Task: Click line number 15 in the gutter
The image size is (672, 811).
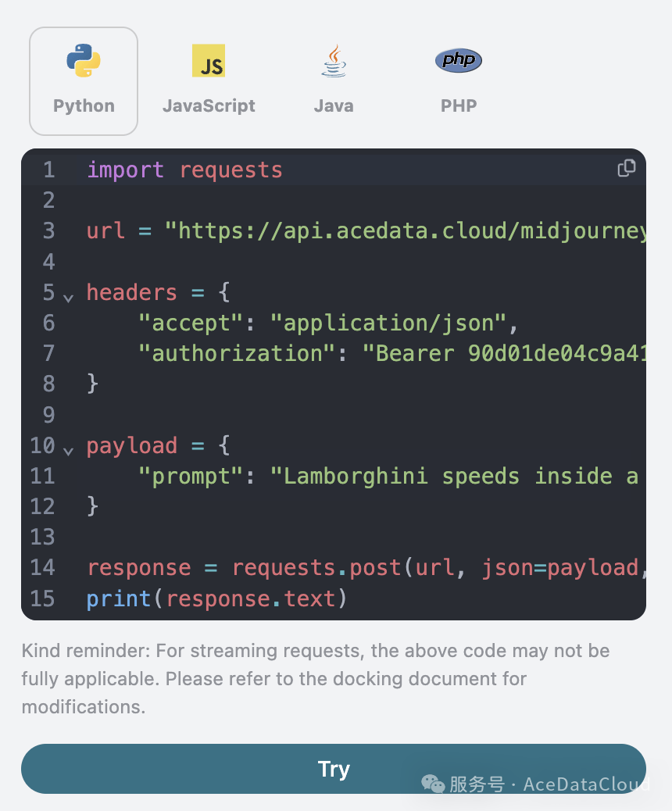Action: [x=42, y=599]
